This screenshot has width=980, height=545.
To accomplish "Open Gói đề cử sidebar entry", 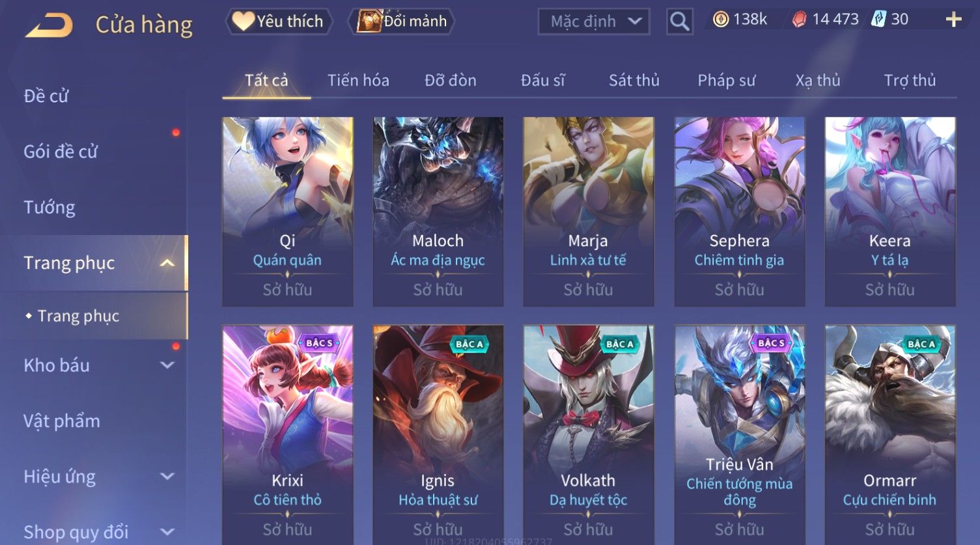I will (61, 152).
